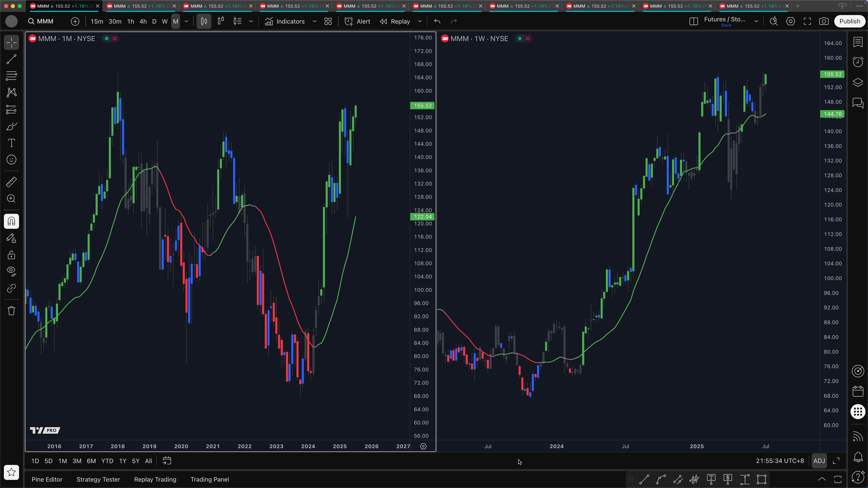Set the YTD date range
Image resolution: width=868 pixels, height=488 pixels.
coord(107,461)
